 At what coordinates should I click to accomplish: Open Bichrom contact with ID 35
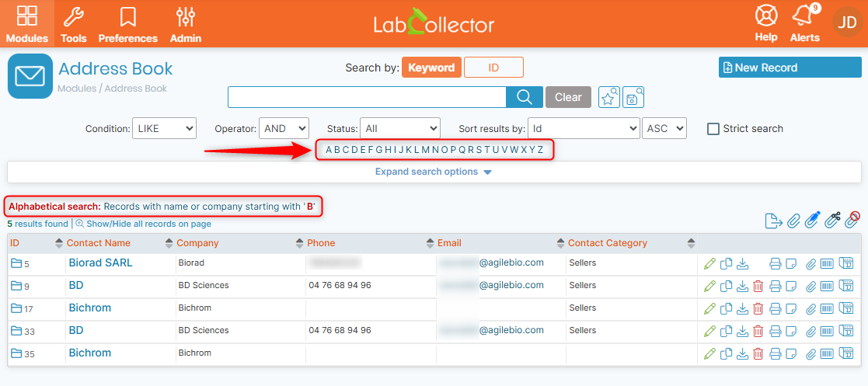tap(89, 353)
